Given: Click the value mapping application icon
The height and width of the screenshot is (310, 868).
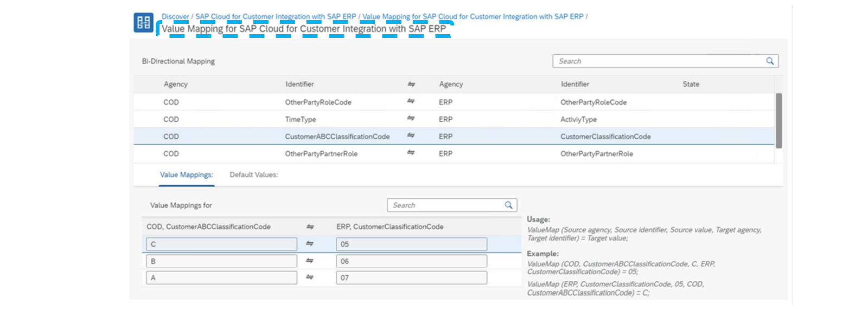Looking at the screenshot, I should pos(143,22).
